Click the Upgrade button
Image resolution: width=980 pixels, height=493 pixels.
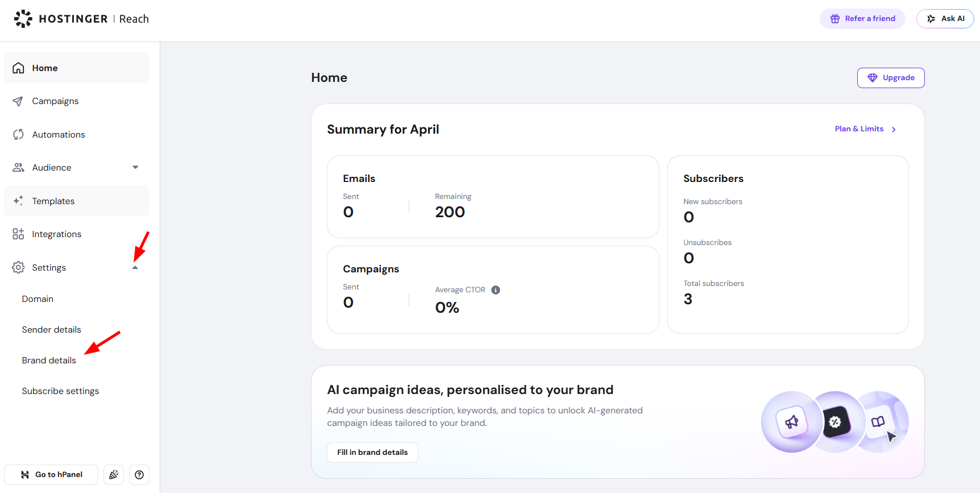(890, 78)
